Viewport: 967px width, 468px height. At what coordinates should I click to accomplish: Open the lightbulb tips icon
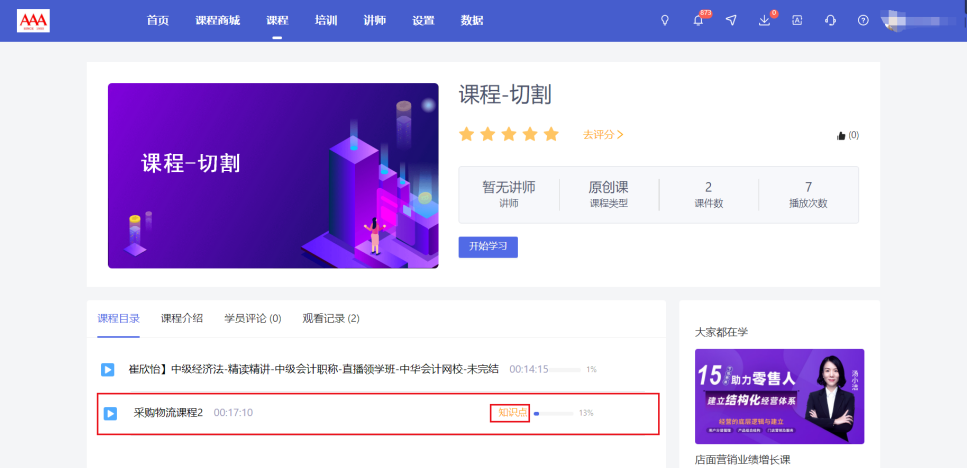click(665, 20)
